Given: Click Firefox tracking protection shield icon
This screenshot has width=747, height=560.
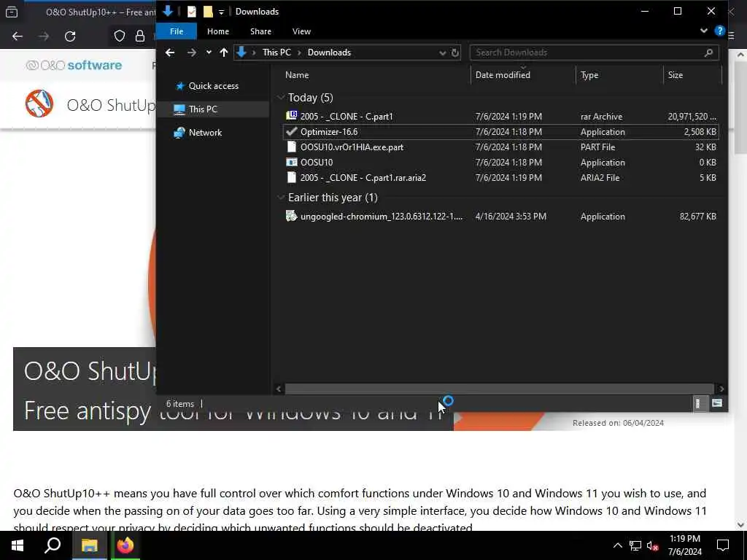Looking at the screenshot, I should pos(120,36).
